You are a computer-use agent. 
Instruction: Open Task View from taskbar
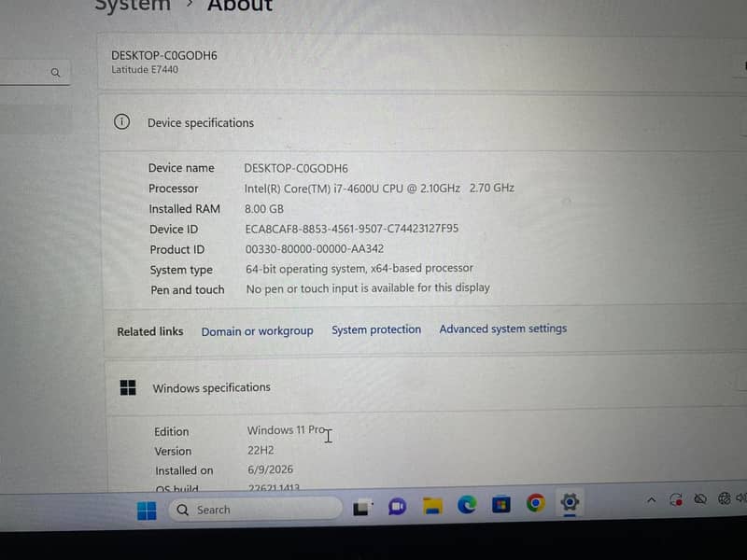[362, 507]
